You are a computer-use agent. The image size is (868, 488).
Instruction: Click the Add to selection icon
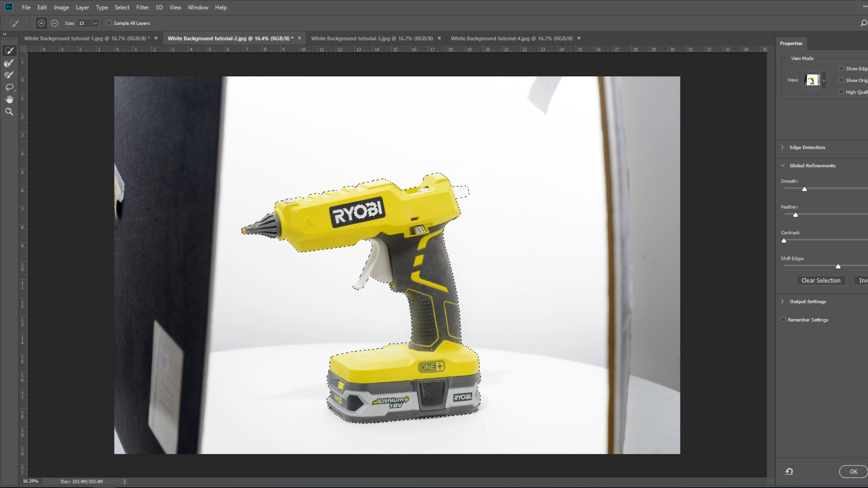coord(41,23)
